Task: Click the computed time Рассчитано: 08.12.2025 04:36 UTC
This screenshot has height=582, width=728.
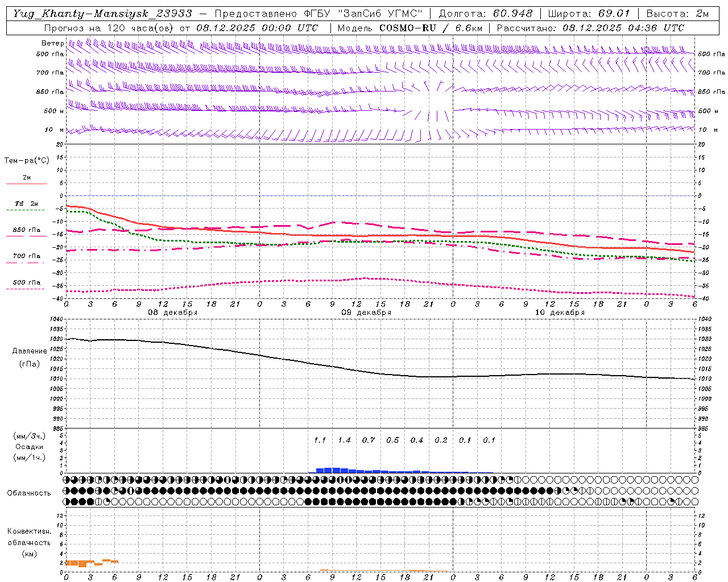Action: click(x=590, y=28)
